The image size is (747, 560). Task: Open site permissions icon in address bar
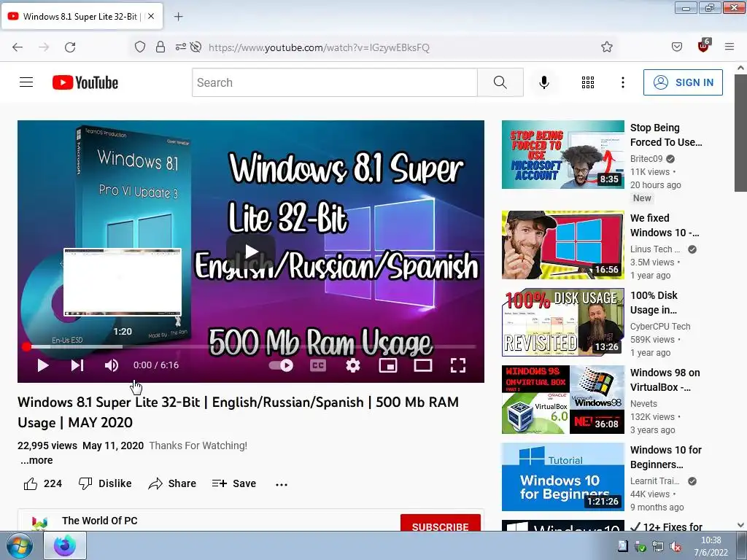pyautogui.click(x=181, y=47)
